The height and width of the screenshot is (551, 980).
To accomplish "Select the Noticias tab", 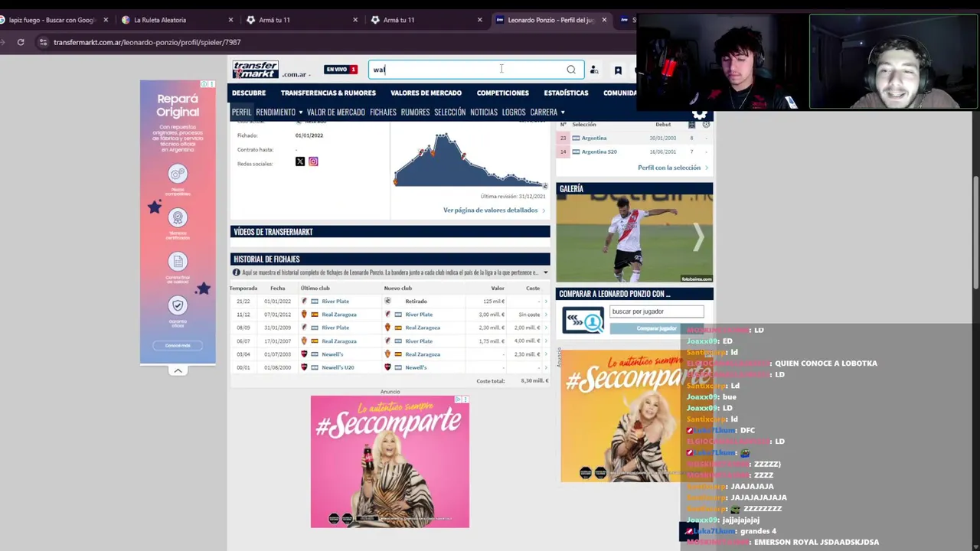I will coord(483,112).
